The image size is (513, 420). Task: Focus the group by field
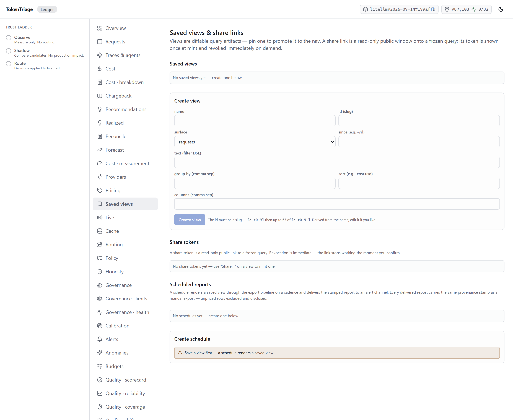point(255,183)
